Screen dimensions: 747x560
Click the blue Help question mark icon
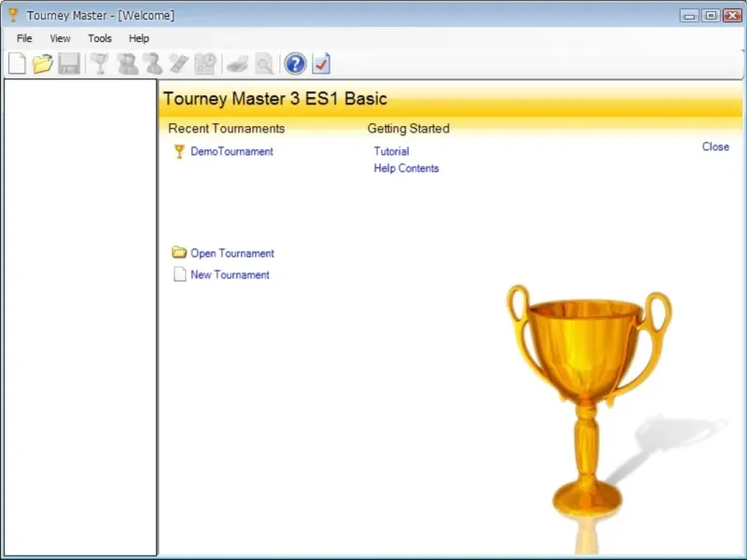click(295, 63)
